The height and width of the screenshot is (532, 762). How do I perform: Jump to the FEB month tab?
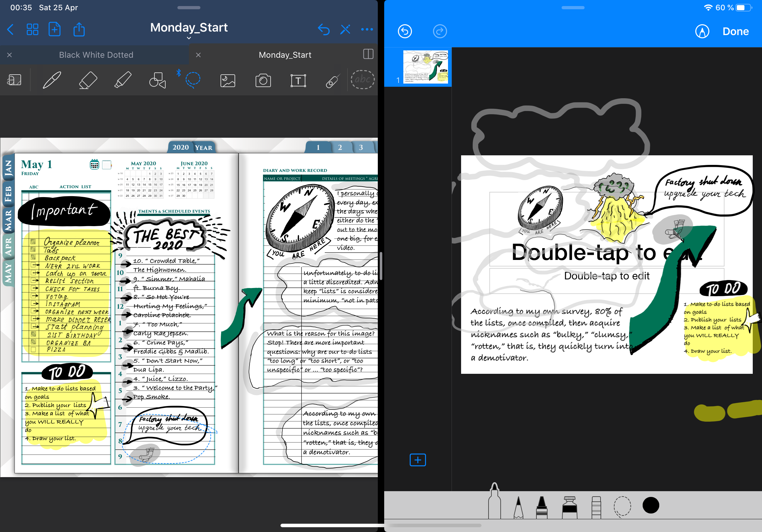pyautogui.click(x=8, y=194)
